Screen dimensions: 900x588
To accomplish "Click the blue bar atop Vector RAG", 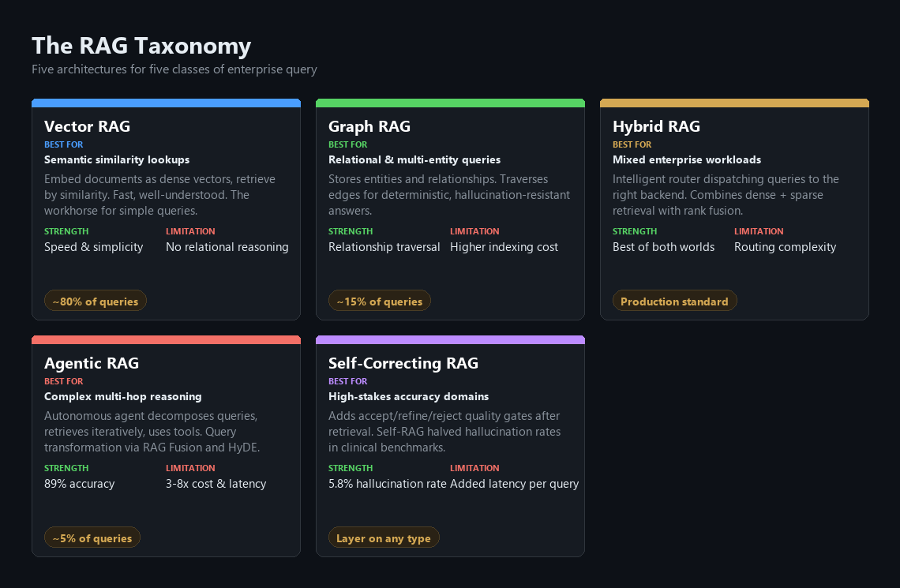I will click(166, 103).
